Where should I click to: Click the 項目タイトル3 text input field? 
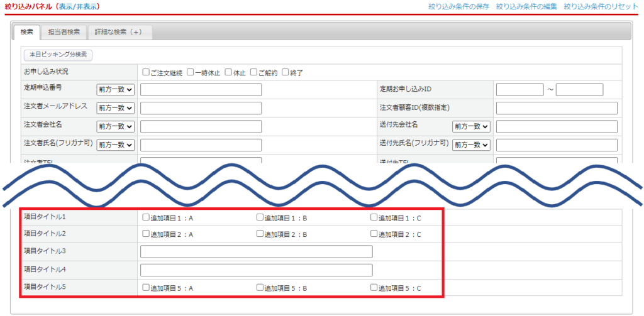pyautogui.click(x=256, y=252)
